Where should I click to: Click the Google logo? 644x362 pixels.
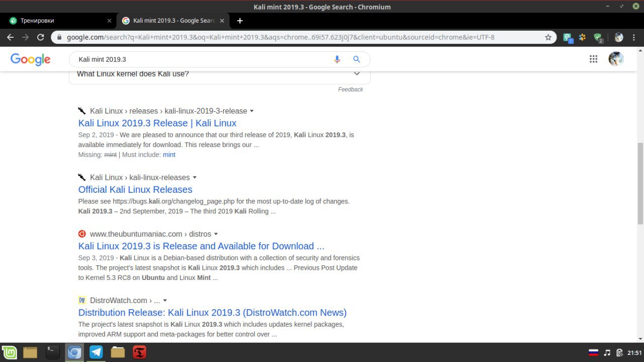pos(30,59)
